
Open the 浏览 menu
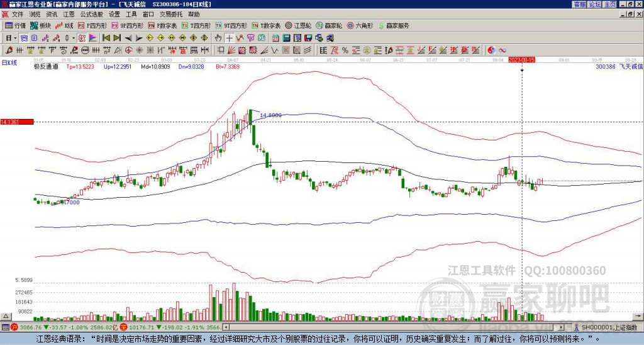(x=35, y=14)
